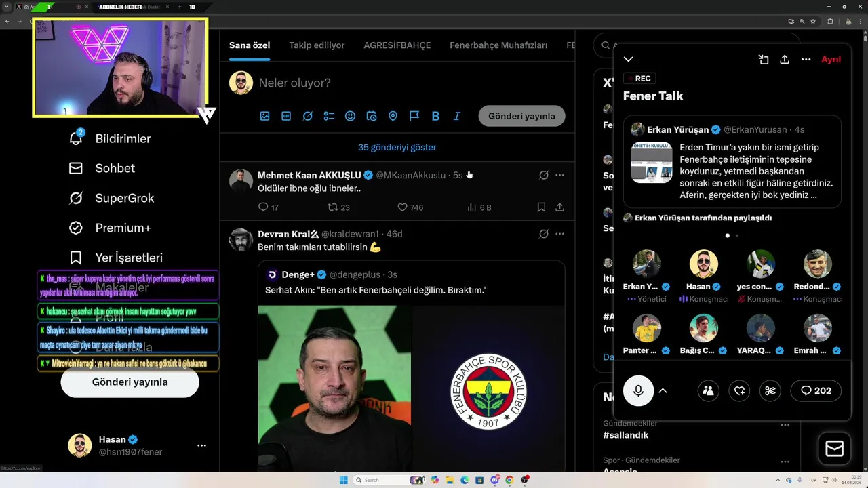Open emoji picker in composer
This screenshot has height=488, width=868.
point(350,116)
